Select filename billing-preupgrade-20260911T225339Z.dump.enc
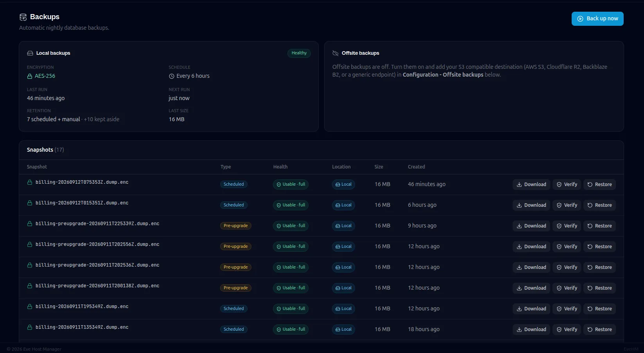Screen dimensions: 644x353 coord(97,224)
